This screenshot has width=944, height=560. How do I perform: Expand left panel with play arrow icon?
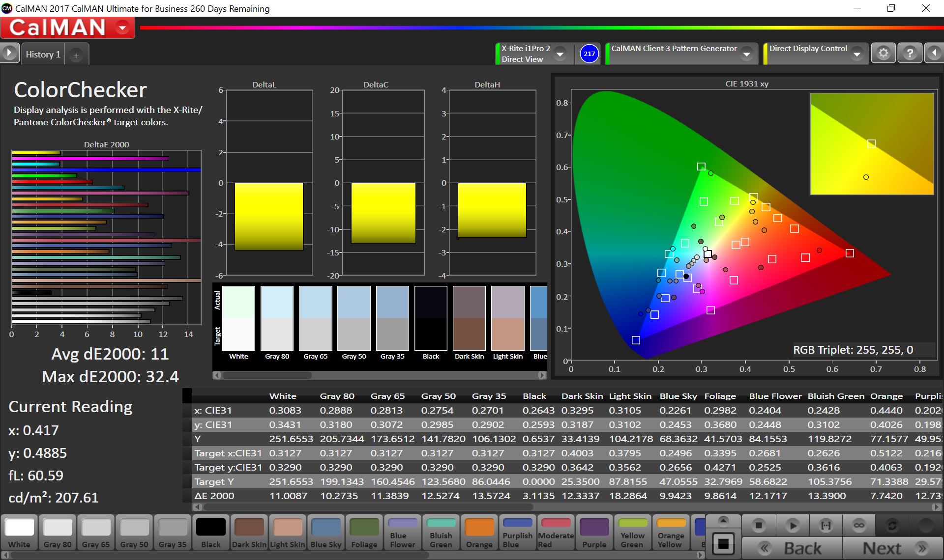tap(9, 53)
